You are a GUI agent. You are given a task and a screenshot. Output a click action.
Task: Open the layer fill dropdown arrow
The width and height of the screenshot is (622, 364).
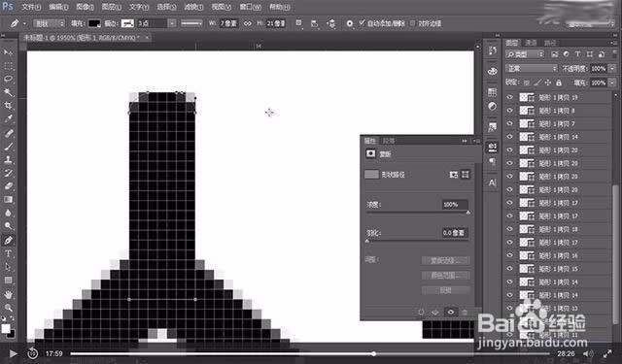612,83
